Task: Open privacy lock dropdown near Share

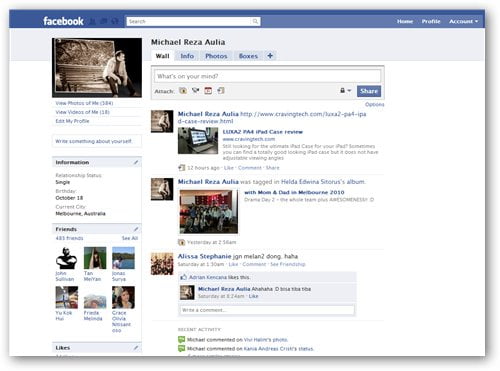Action: pos(345,91)
